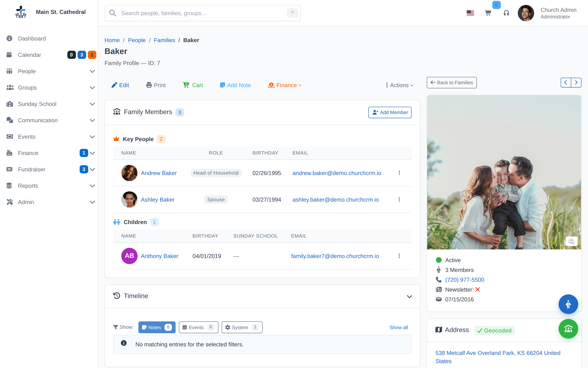Toggle Notes timeline filter
Image resolution: width=588 pixels, height=368 pixels.
[x=157, y=327]
